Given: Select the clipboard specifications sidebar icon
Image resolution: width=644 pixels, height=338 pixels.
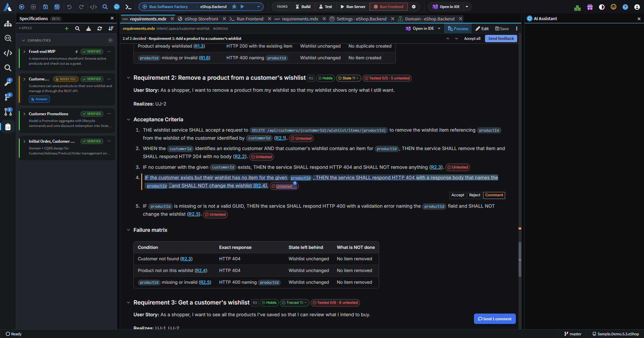Looking at the screenshot, I should click(x=8, y=127).
